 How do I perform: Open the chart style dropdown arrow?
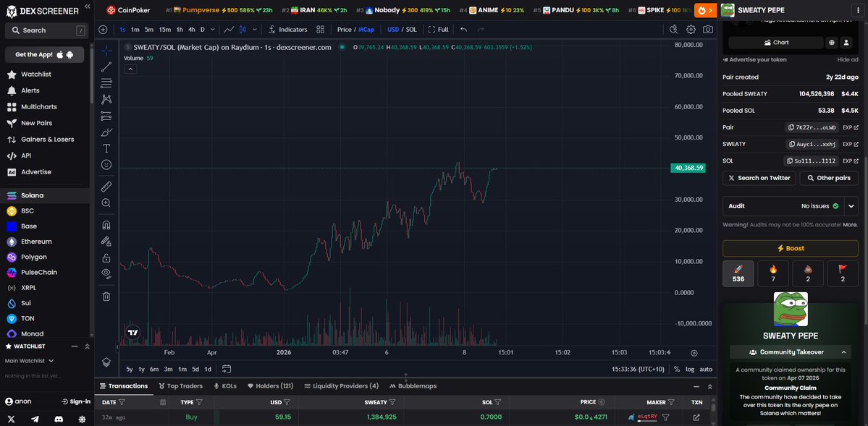(x=255, y=30)
